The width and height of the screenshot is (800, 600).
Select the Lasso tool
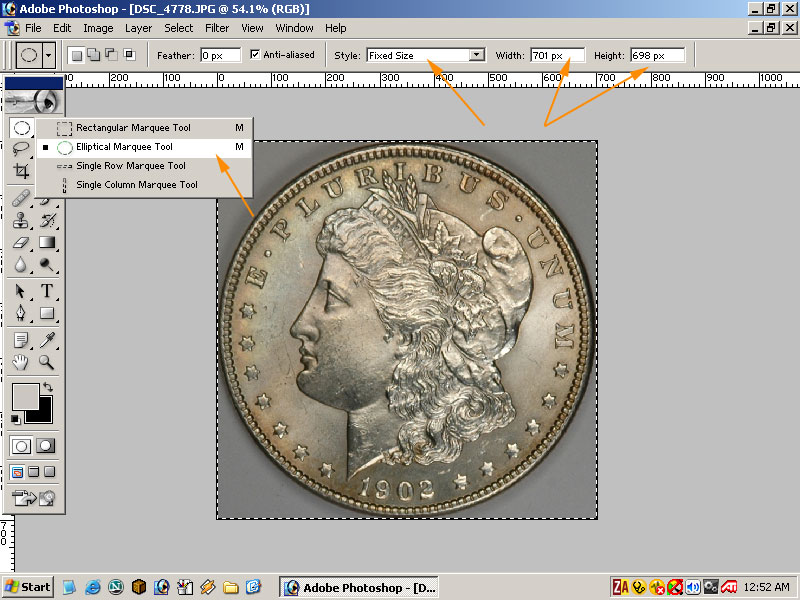click(x=21, y=150)
